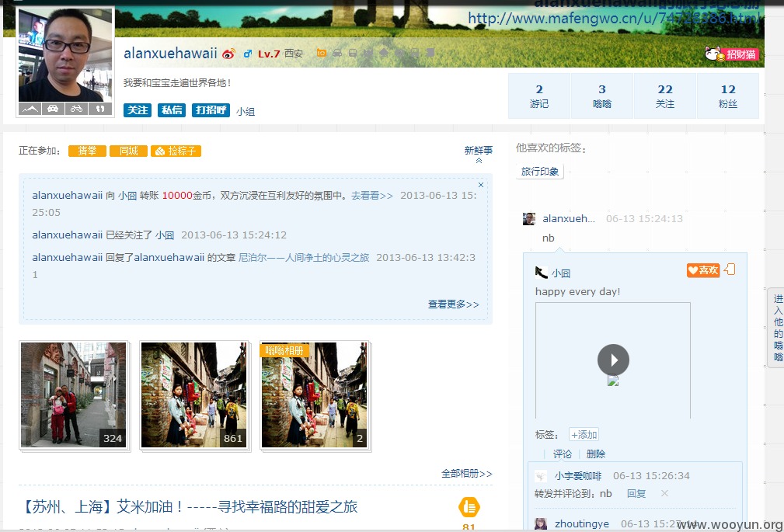Collapse the 新鲜事 section arrow
Image resolution: width=784 pixels, height=532 pixels.
479,161
